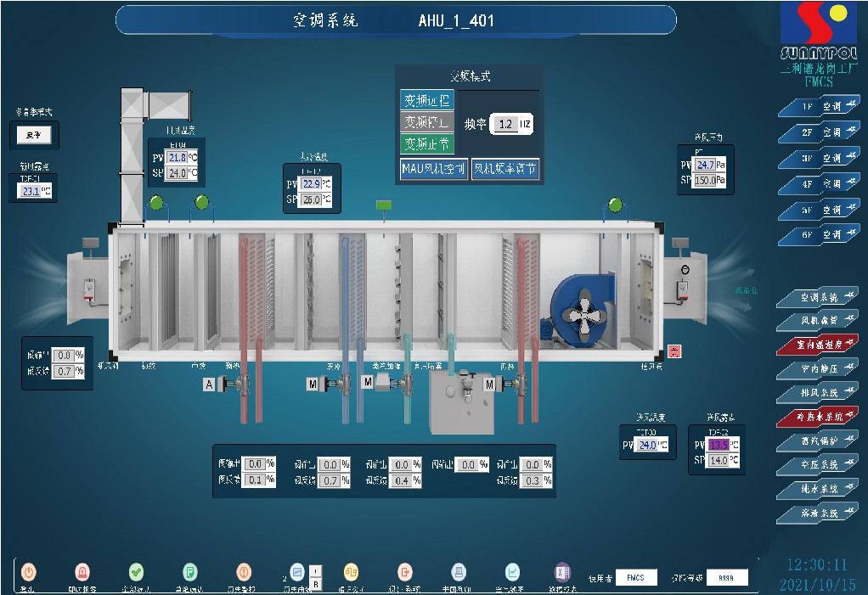The image size is (868, 595).
Task: Open the purple data report icon
Action: click(561, 572)
